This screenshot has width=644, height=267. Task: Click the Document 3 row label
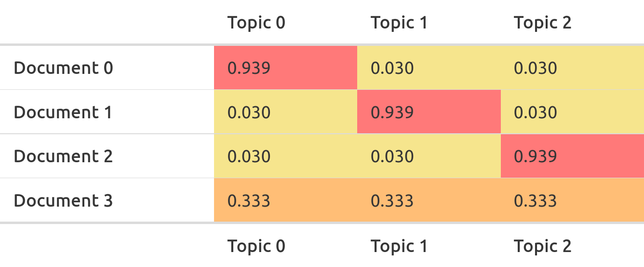(x=63, y=200)
